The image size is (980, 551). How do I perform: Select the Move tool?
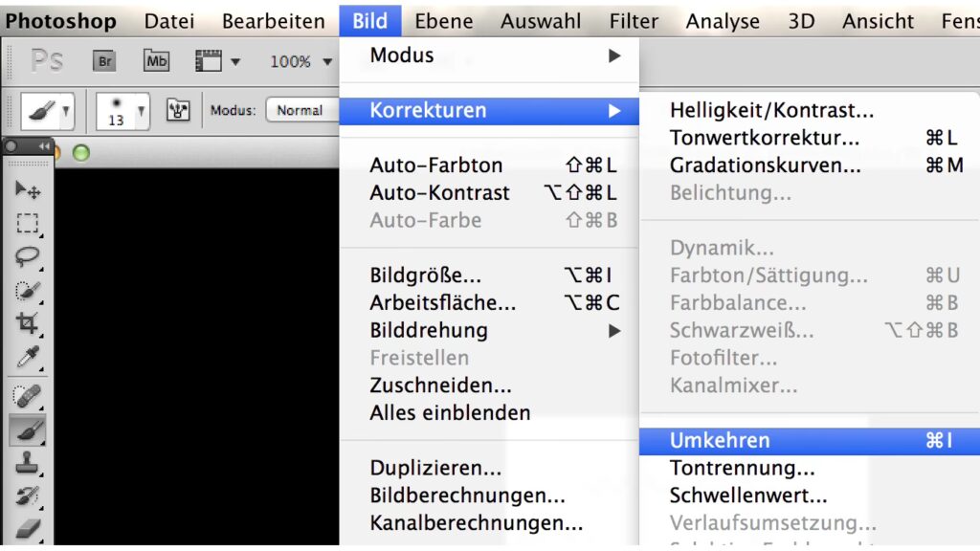tap(28, 189)
